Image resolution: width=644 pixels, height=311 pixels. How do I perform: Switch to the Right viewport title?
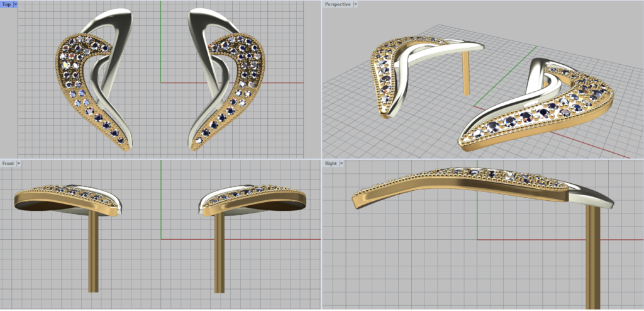point(331,163)
